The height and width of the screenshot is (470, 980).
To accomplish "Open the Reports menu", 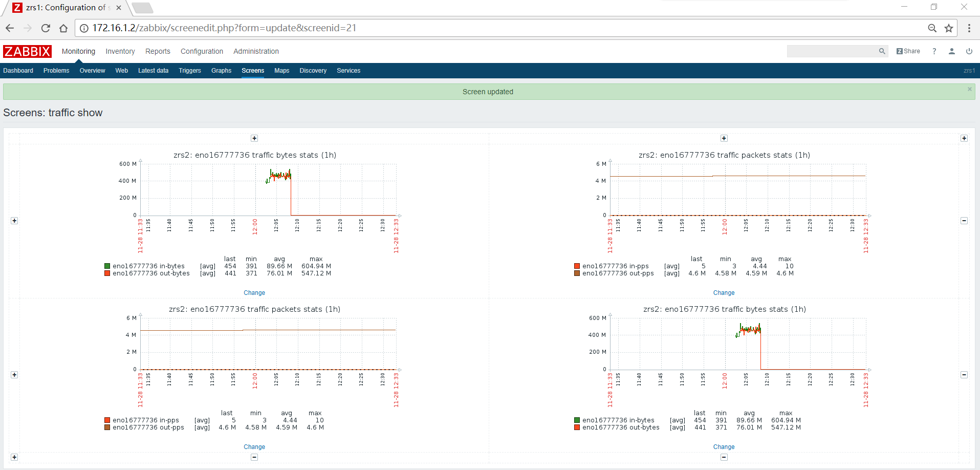I will (158, 51).
